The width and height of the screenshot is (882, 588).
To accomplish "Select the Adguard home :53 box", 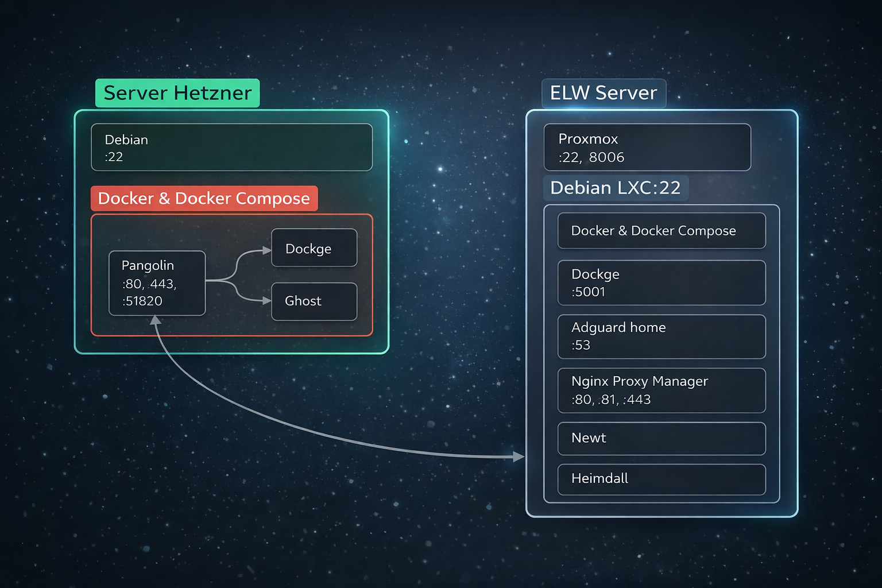I will point(661,336).
